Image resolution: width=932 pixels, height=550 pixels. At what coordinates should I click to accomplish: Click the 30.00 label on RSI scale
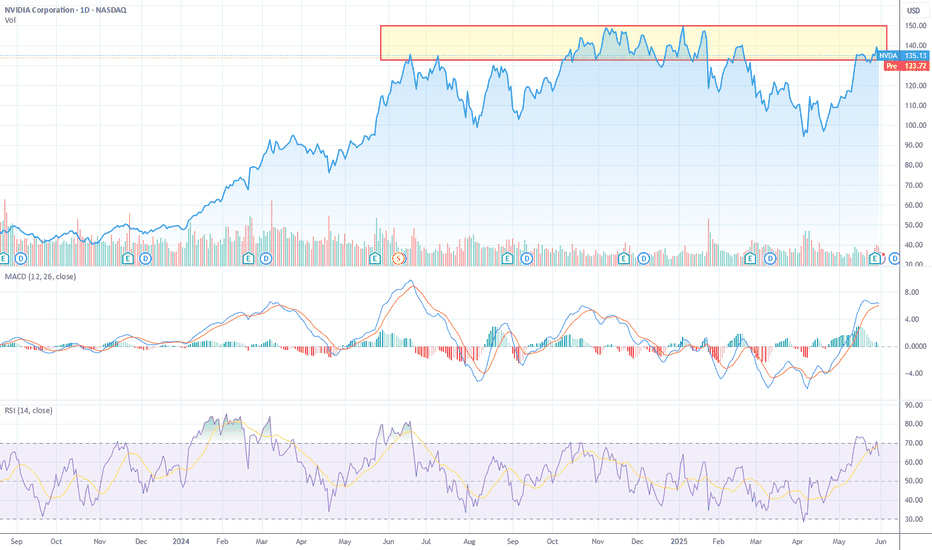pos(914,519)
